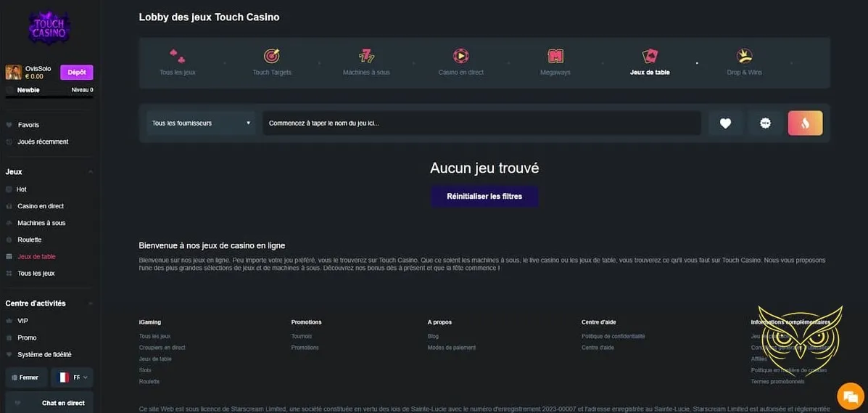Select Hot in the sidebar
Image resolution: width=868 pixels, height=413 pixels.
tap(22, 189)
